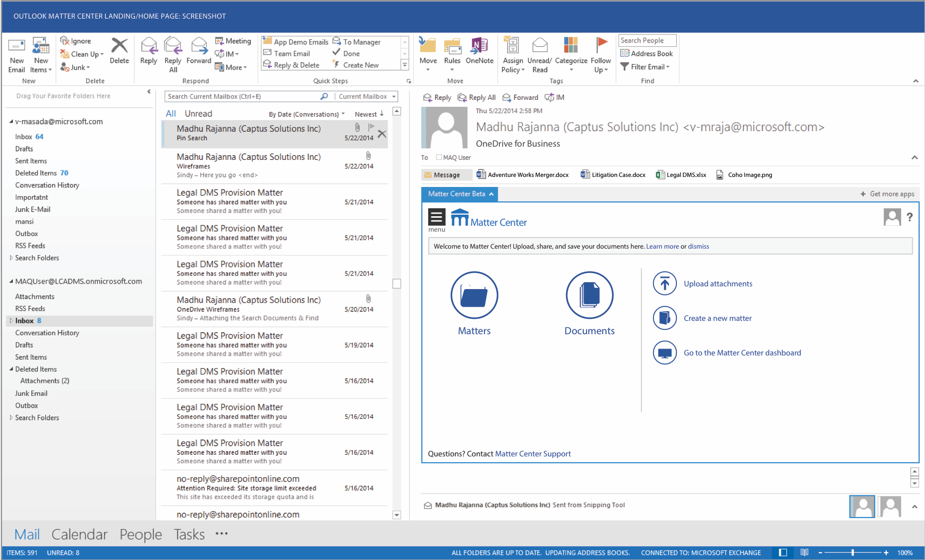Click the Ignore conversation icon
Image resolution: width=925 pixels, height=560 pixels.
[65, 41]
